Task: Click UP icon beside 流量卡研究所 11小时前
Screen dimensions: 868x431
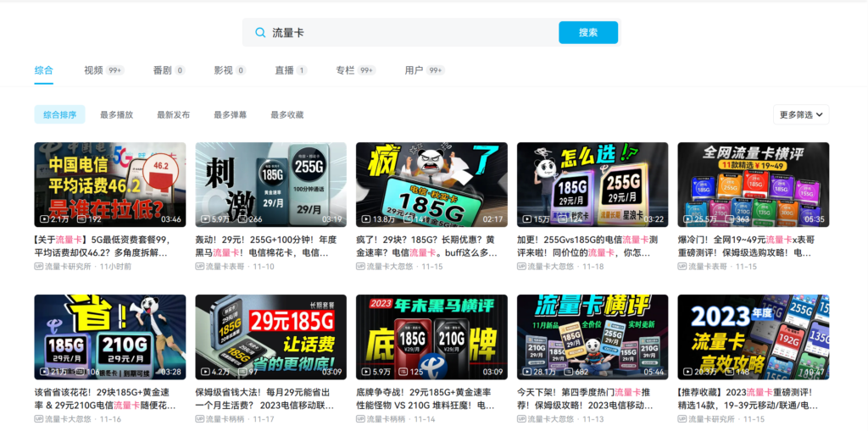Action: [x=38, y=266]
